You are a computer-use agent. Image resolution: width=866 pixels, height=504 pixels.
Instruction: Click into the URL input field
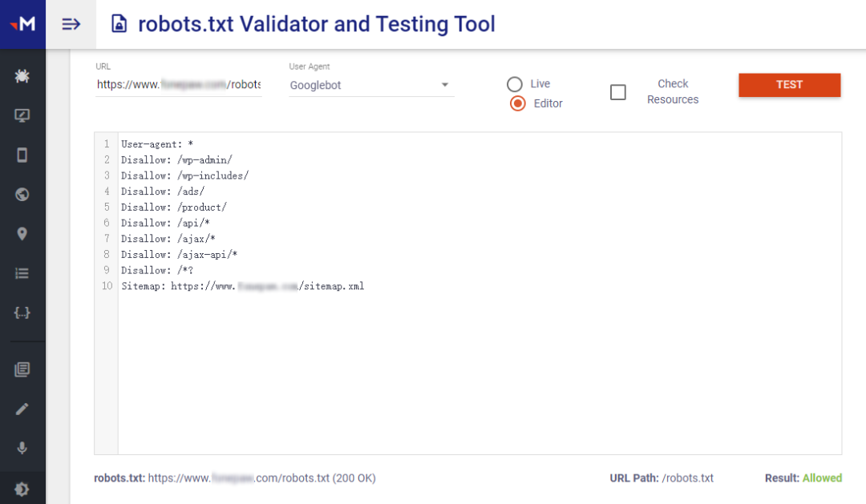pos(178,84)
